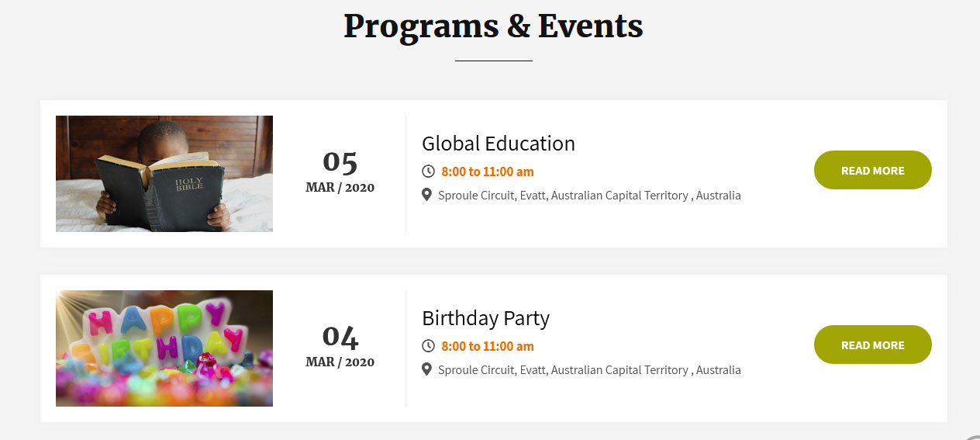
Task: Click the clock icon under Birthday Party
Action: point(428,346)
